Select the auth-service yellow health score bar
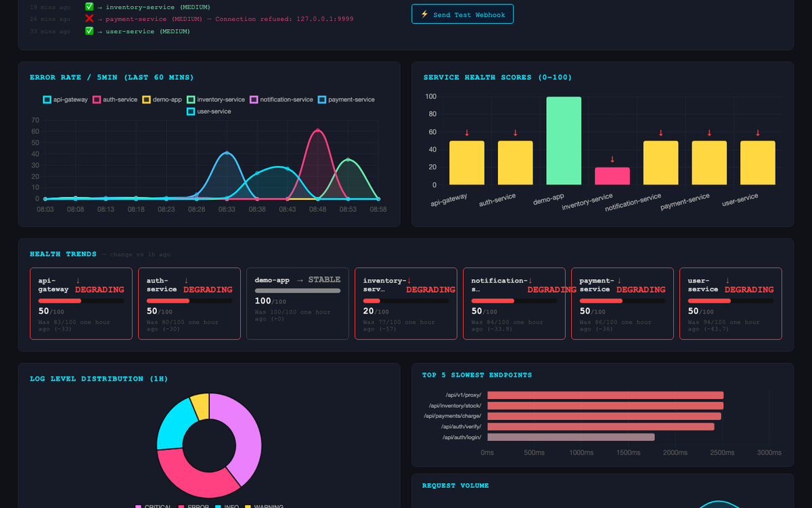The height and width of the screenshot is (508, 812). coord(515,163)
